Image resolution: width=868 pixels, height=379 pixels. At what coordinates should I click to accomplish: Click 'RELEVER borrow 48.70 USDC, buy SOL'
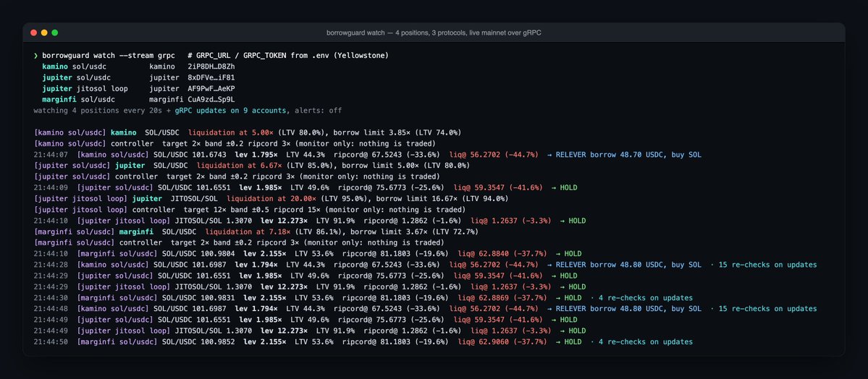click(x=628, y=154)
